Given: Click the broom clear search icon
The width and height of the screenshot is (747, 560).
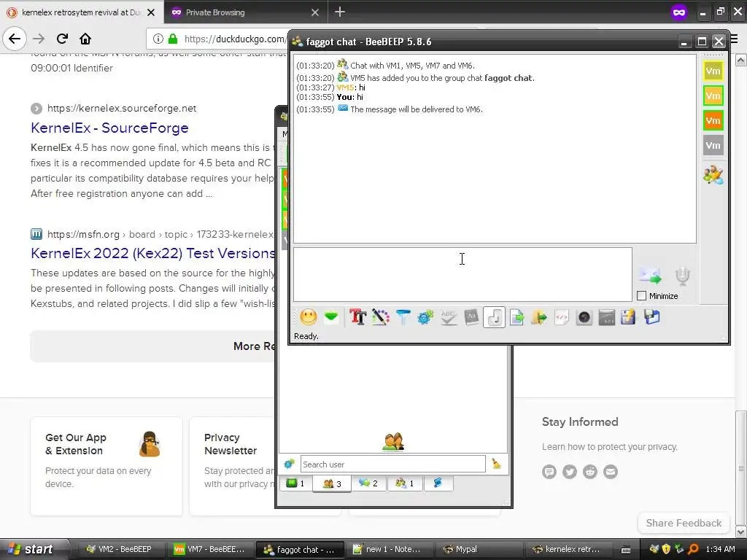Looking at the screenshot, I should 496,463.
